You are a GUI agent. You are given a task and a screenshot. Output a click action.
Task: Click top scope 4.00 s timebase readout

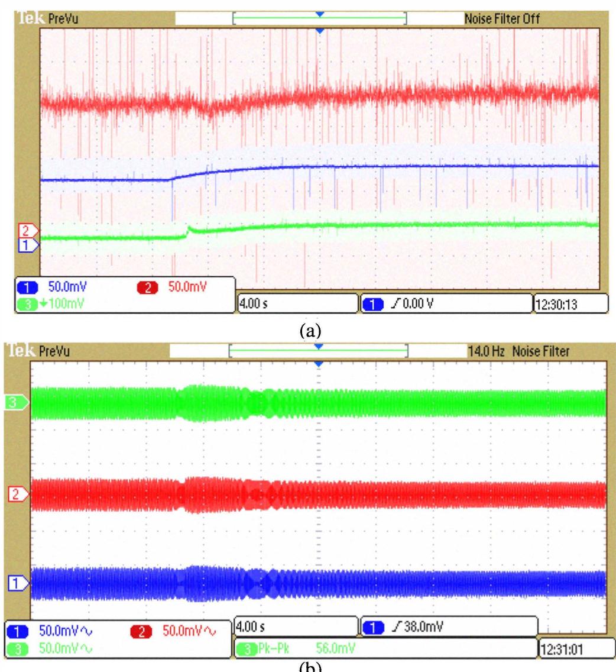point(253,304)
